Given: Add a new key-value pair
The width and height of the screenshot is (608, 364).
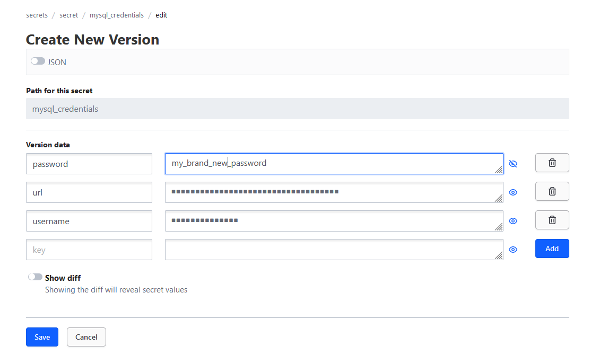Looking at the screenshot, I should click(552, 248).
